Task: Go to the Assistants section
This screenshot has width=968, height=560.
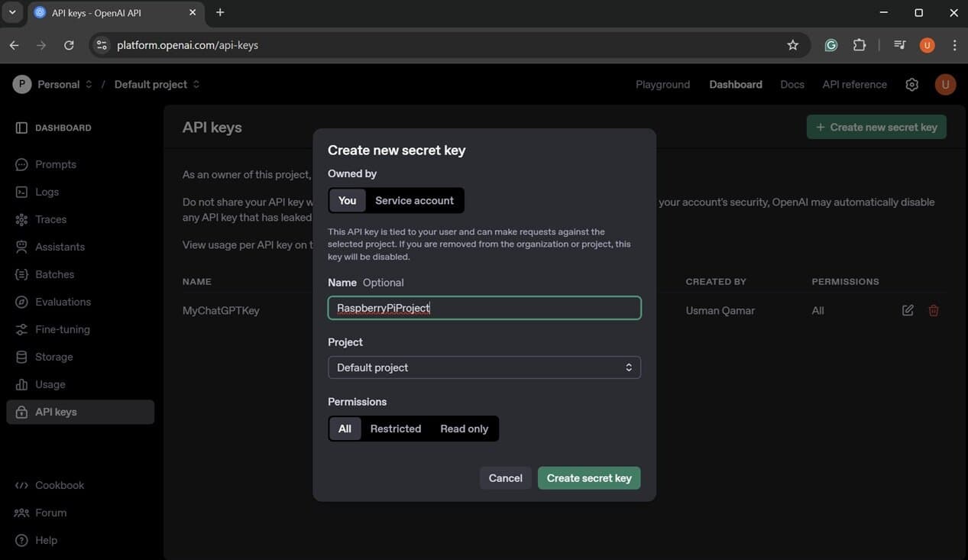Action: tap(59, 247)
